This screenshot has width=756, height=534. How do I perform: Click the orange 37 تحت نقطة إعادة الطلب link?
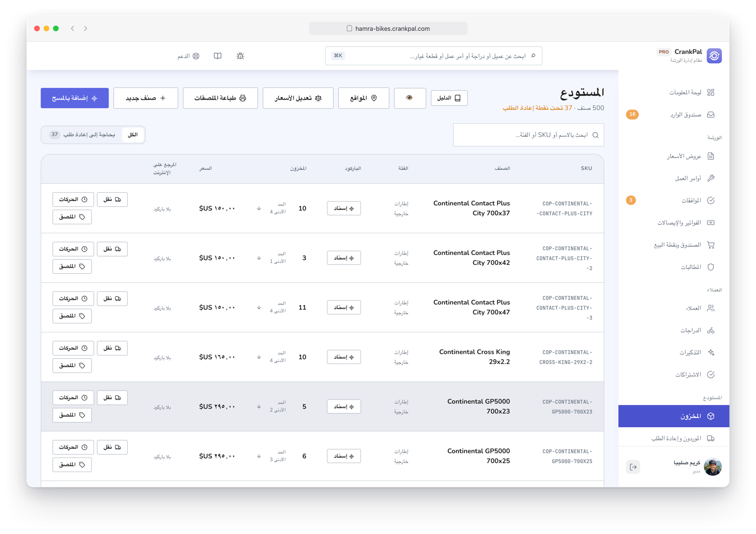(x=538, y=108)
